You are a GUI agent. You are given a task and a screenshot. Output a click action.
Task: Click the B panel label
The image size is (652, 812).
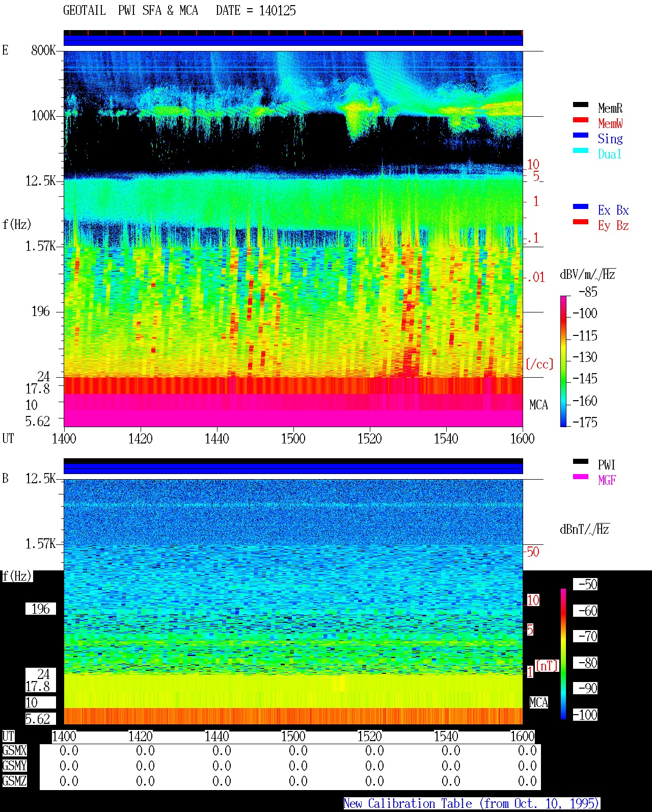5,479
